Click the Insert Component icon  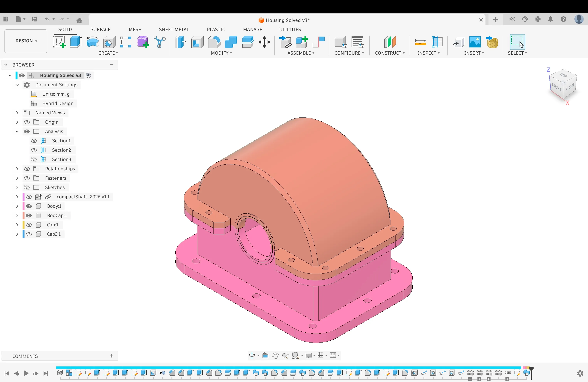pyautogui.click(x=285, y=42)
